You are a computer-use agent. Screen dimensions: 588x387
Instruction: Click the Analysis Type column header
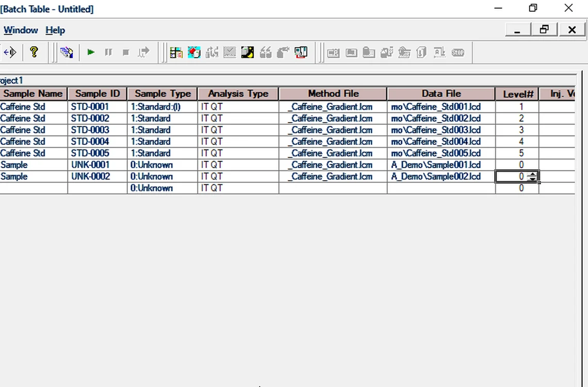pyautogui.click(x=238, y=94)
